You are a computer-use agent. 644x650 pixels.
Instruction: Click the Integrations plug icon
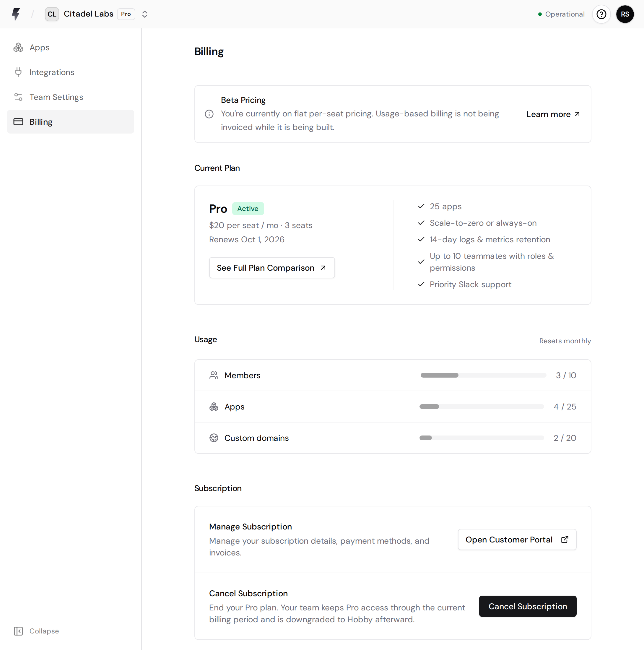(18, 72)
